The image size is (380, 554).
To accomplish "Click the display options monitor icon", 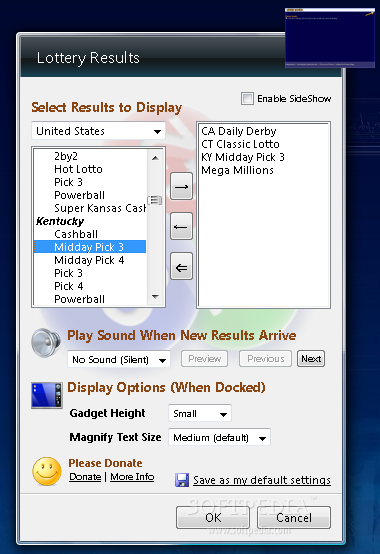I will 47,395.
